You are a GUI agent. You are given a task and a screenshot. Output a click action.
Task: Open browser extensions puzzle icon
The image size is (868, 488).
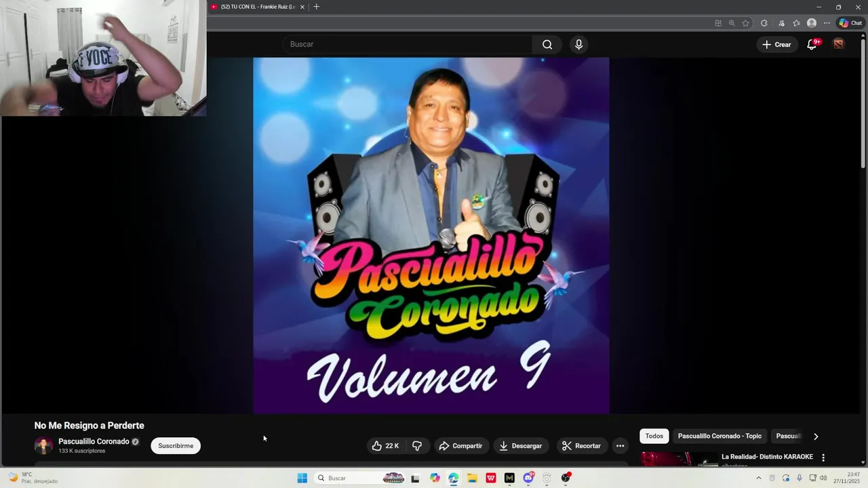[764, 23]
